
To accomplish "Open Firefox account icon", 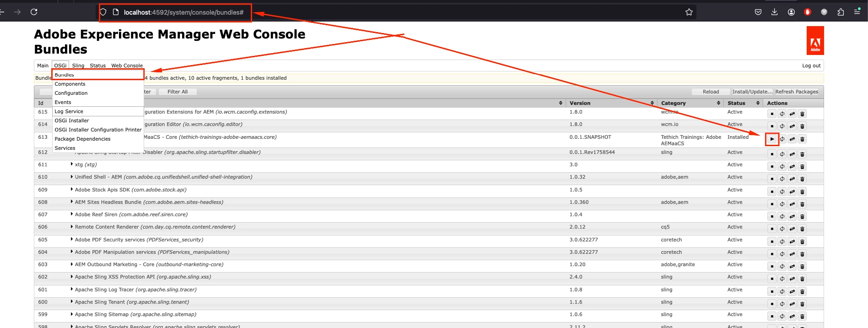I will point(791,12).
